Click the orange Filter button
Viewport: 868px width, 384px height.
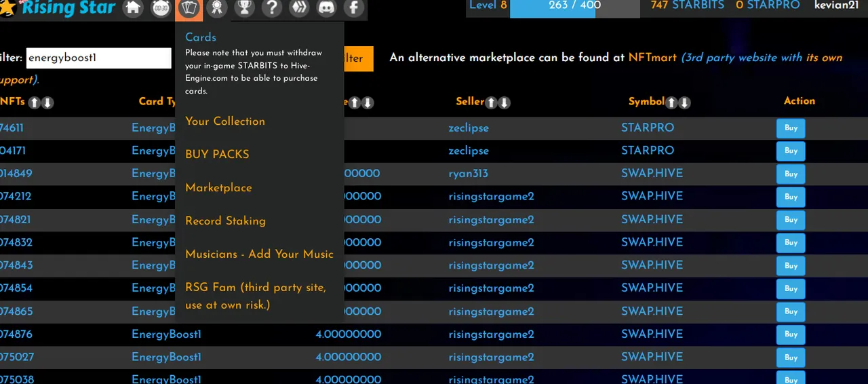click(359, 58)
